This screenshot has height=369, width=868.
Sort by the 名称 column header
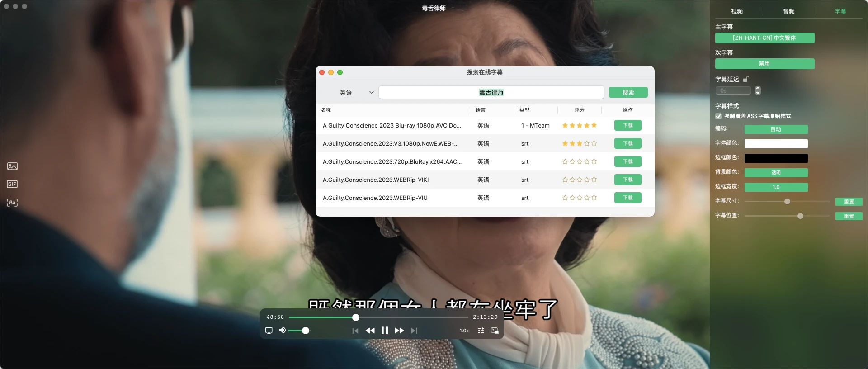[326, 110]
